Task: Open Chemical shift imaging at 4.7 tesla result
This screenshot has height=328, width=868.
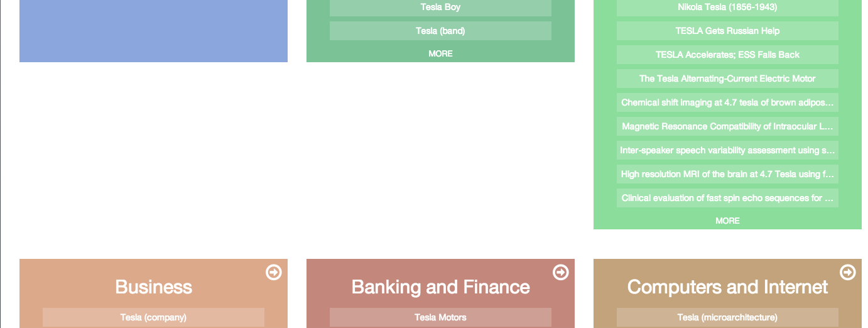Action: tap(727, 102)
